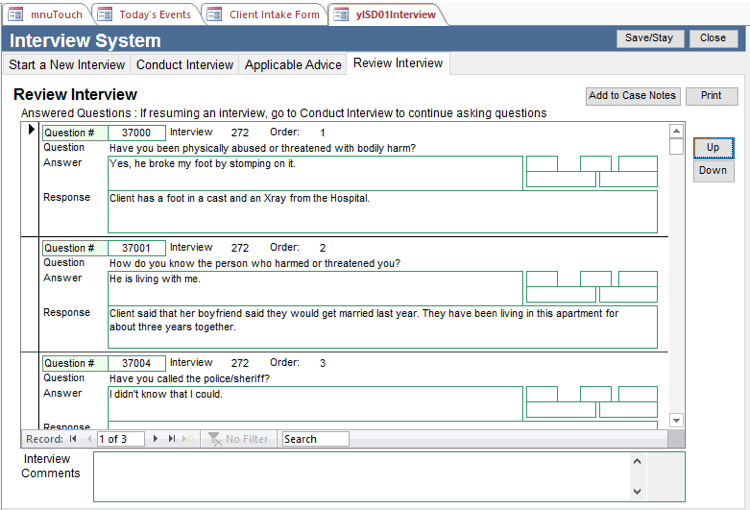Open the Applicable Advice tab
The height and width of the screenshot is (510, 750).
pyautogui.click(x=293, y=64)
